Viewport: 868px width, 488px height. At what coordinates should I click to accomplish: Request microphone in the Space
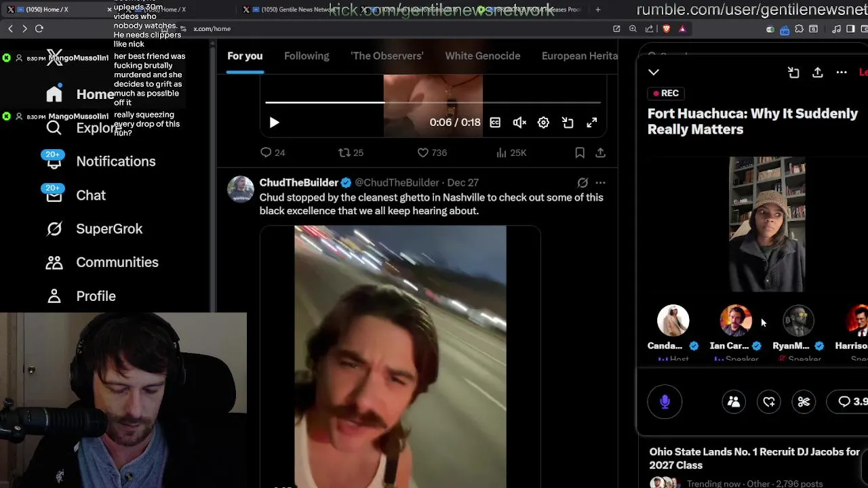665,402
